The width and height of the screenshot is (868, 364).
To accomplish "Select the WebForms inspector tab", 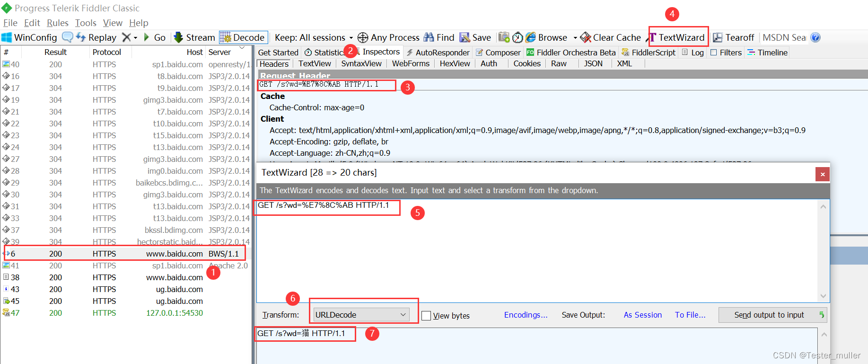I will [x=411, y=63].
